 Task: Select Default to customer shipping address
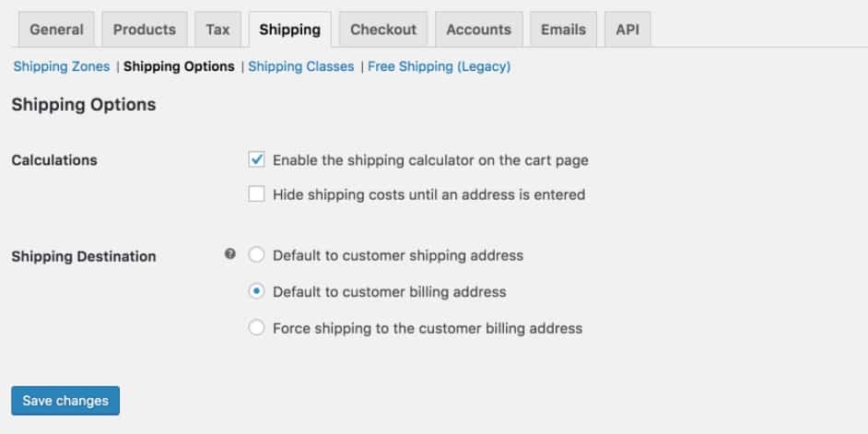(x=256, y=255)
